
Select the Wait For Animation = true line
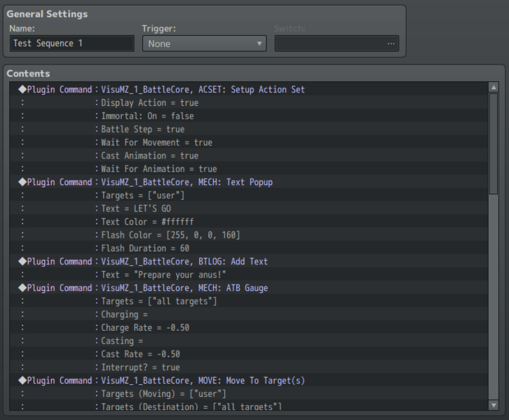(x=158, y=169)
